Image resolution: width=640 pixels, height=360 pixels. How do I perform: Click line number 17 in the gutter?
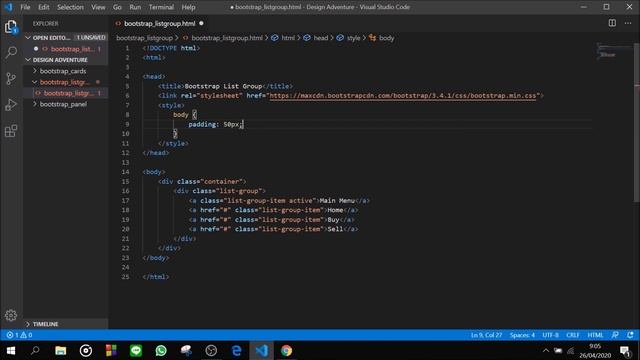pos(125,200)
